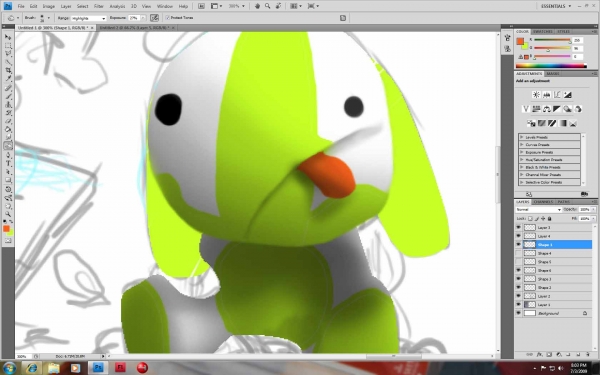The image size is (600, 375).
Task: Add a Photo Filter adjustment
Action: 567,109
